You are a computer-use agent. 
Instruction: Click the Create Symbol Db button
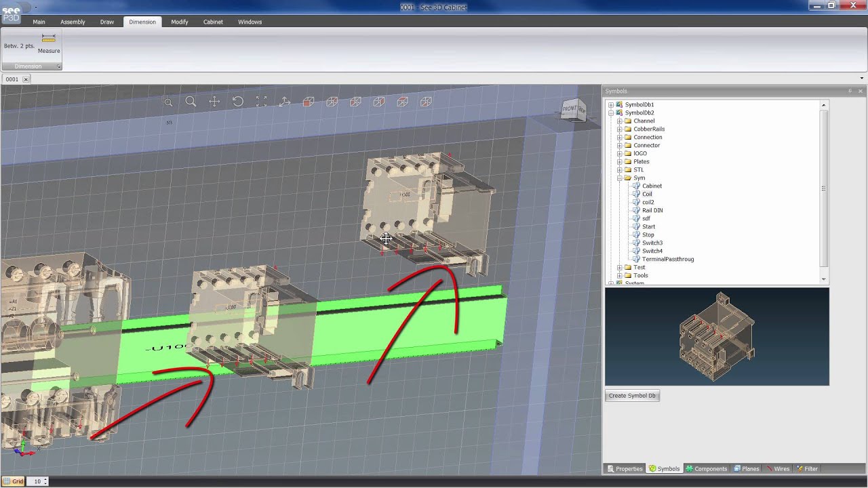632,396
